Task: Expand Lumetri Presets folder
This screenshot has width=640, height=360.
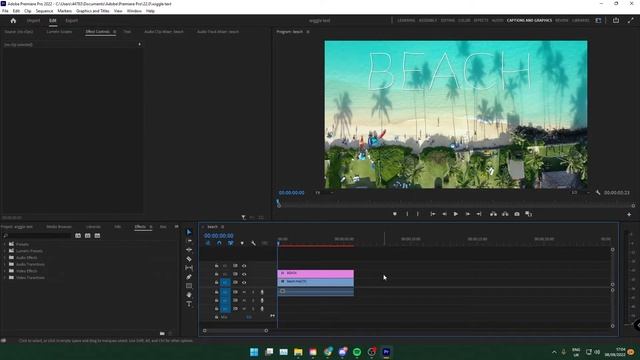Action: pyautogui.click(x=5, y=251)
